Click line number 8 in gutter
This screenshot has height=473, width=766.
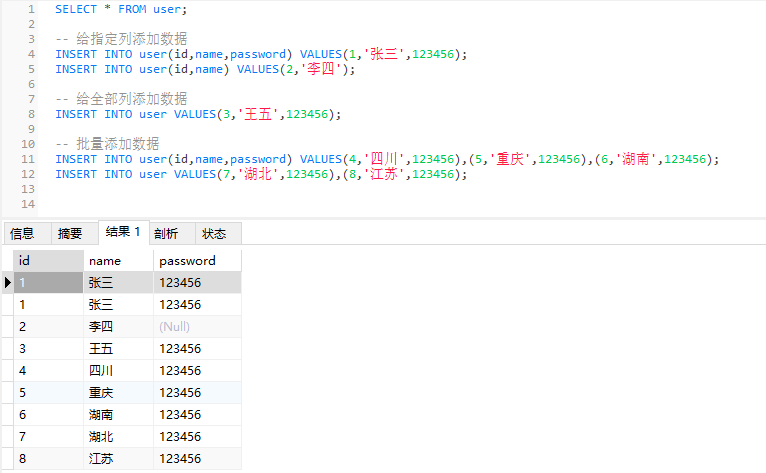[x=31, y=114]
